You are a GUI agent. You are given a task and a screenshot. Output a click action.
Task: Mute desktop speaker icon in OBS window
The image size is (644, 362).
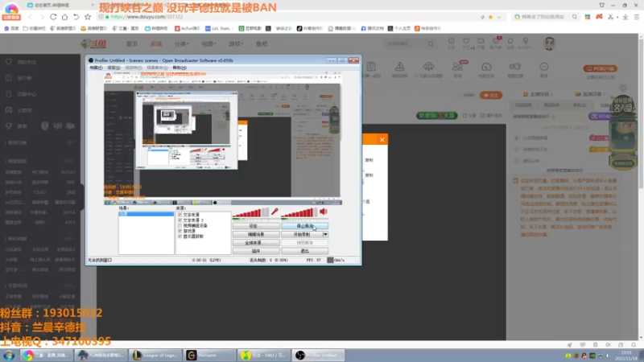coord(324,212)
